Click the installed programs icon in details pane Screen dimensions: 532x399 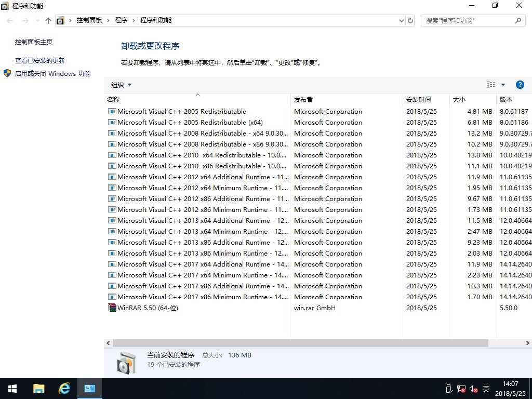[x=127, y=363]
